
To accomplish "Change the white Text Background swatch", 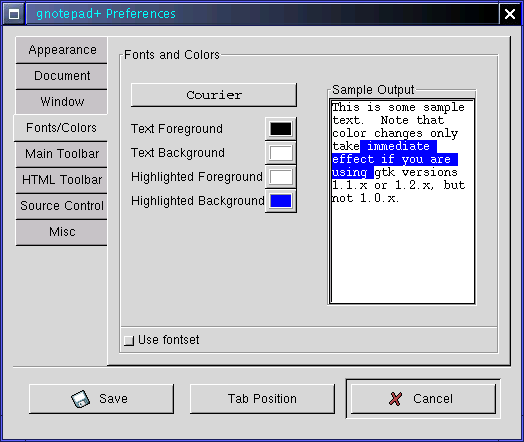I will pos(281,153).
